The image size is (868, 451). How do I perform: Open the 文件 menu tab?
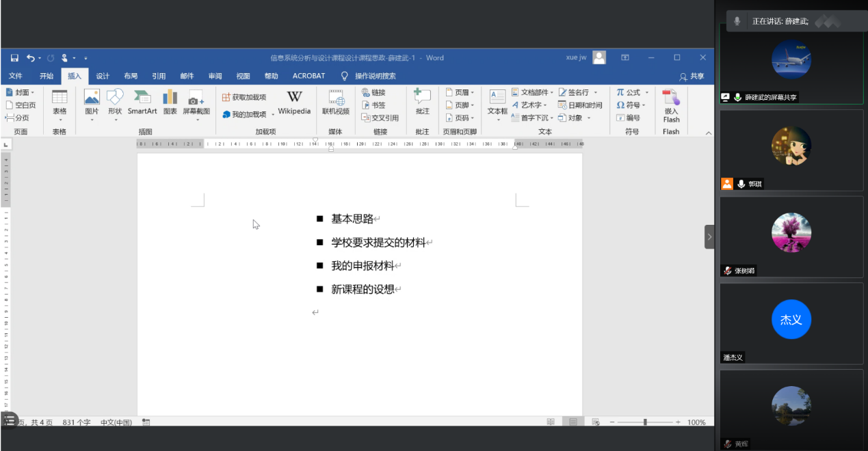[x=15, y=76]
